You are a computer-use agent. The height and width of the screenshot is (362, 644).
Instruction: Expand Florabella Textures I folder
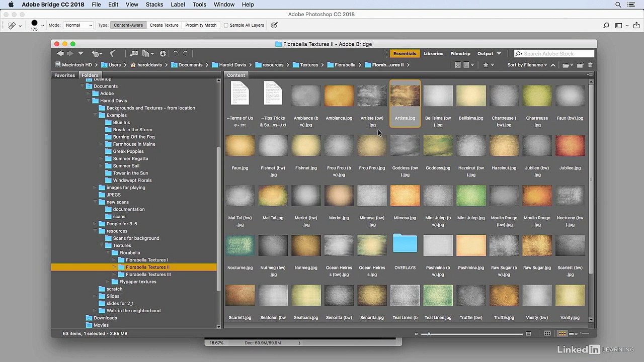[x=115, y=260]
